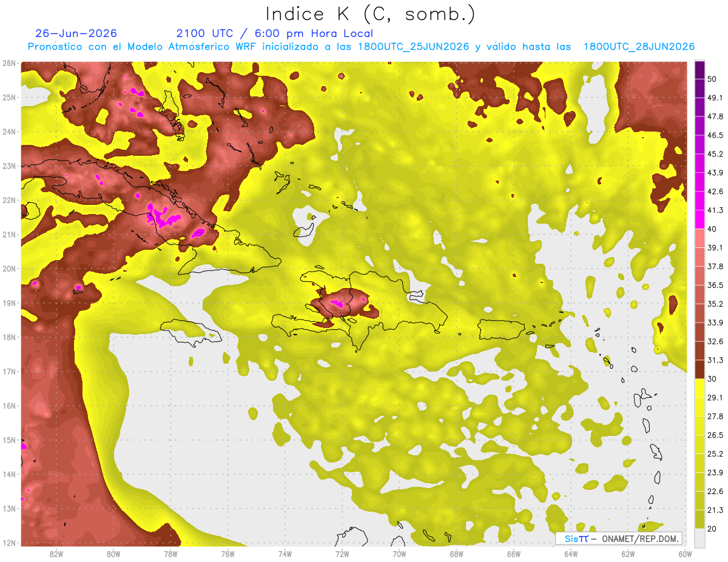Viewport: 728px width, 562px height.
Task: Pick the dark purple swatch above colorbar value 50
Action: point(699,70)
